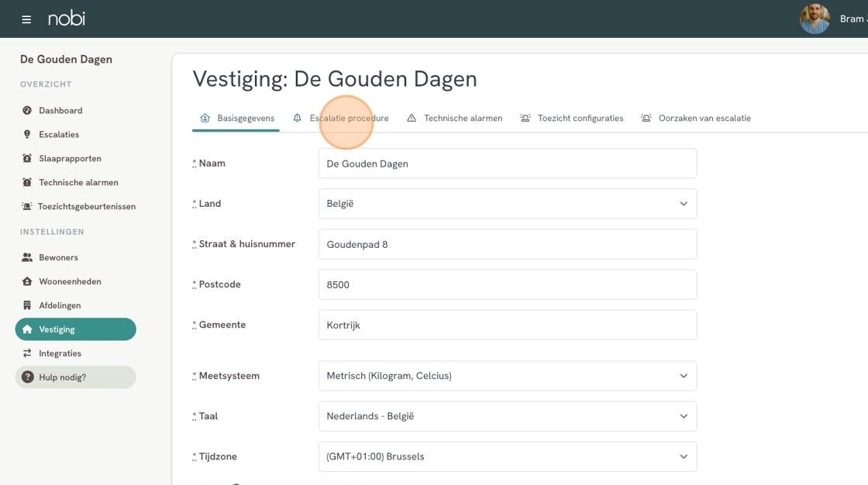This screenshot has width=868, height=485.
Task: Open Bram's profile avatar
Action: pos(815,19)
